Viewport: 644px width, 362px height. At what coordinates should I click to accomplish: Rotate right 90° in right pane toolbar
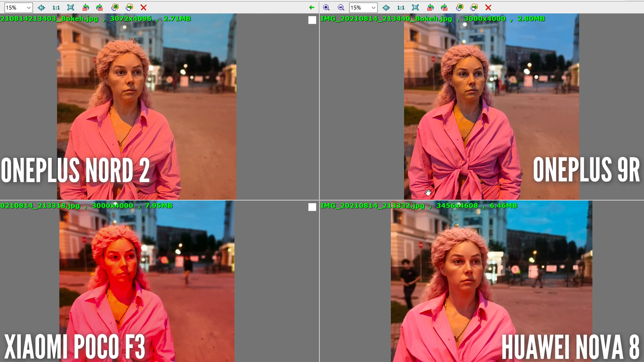[444, 7]
